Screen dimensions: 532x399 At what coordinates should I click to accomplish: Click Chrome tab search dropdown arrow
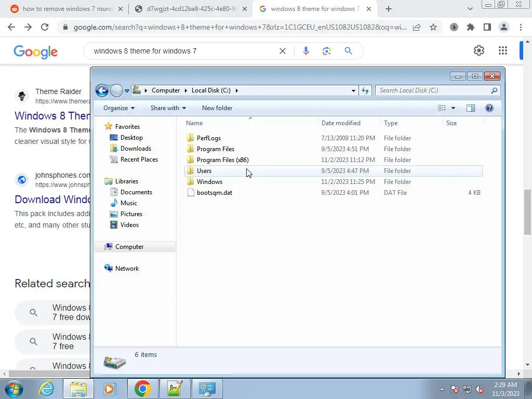(470, 9)
